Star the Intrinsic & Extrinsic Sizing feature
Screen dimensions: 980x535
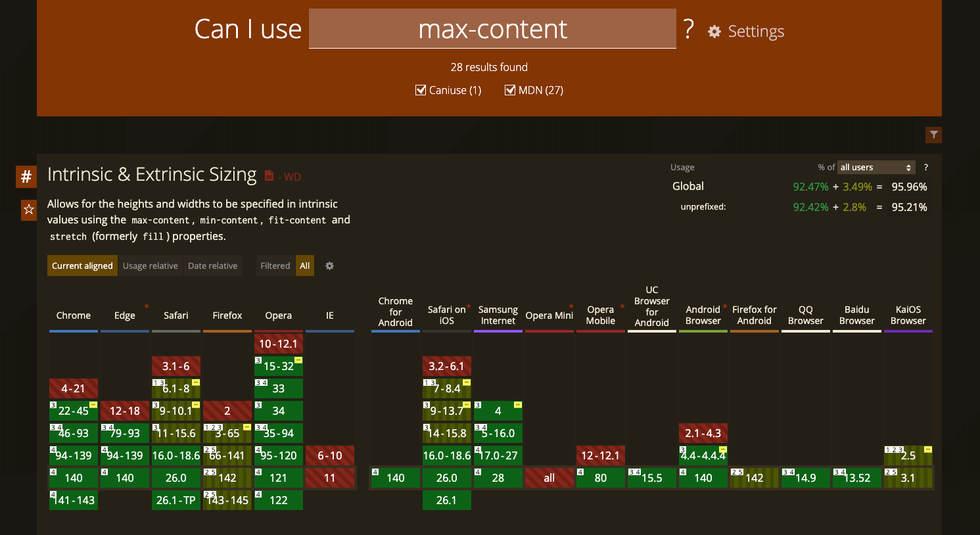point(29,210)
